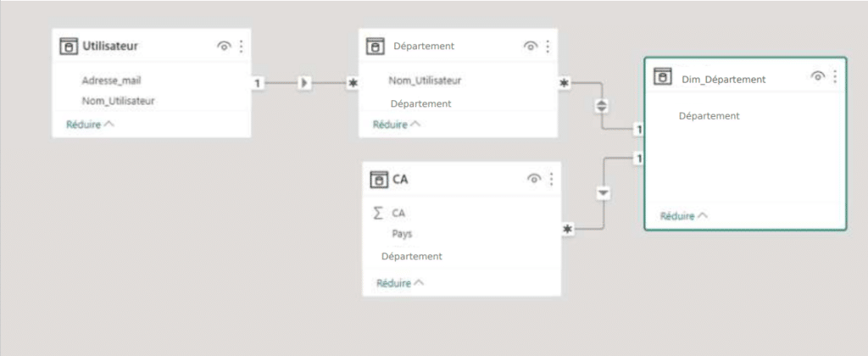This screenshot has width=868, height=356.
Task: Collapse the CA table with Réduire
Action: [x=401, y=283]
